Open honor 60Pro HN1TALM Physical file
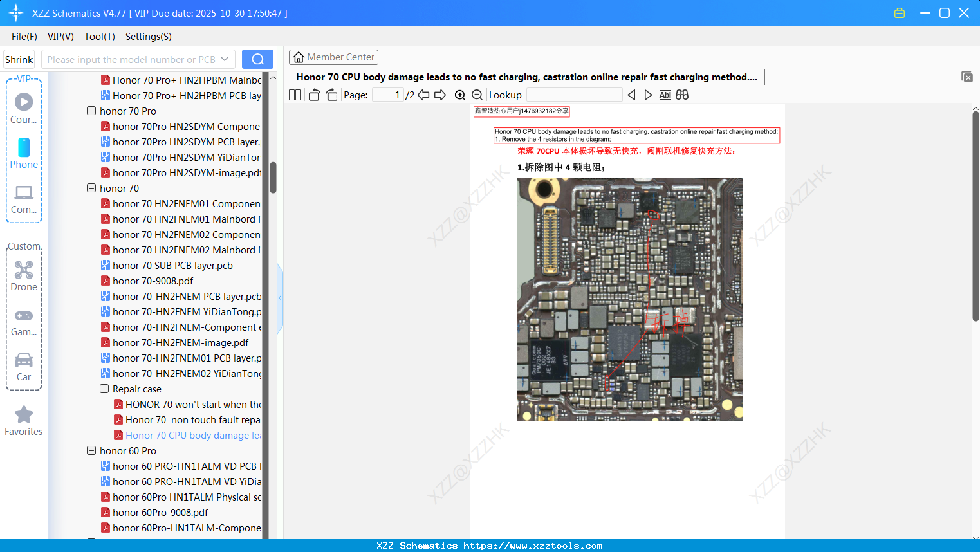 tap(181, 497)
